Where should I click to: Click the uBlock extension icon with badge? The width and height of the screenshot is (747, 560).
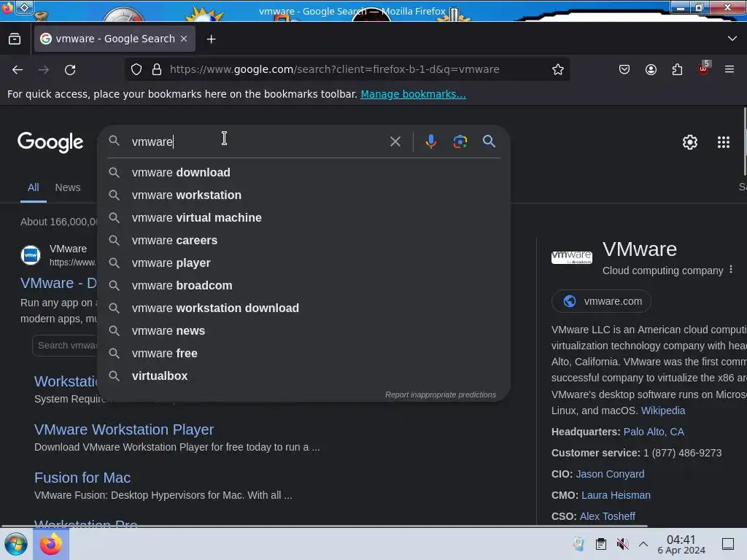[704, 69]
